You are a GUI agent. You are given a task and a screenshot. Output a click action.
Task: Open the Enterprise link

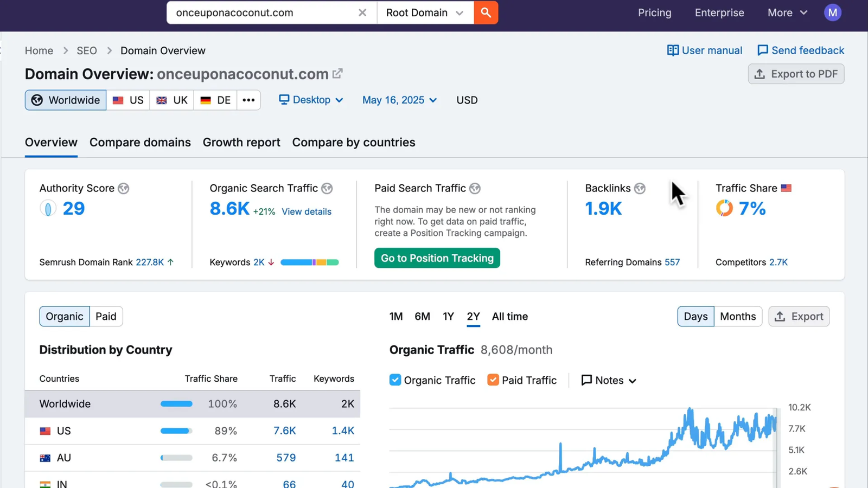719,12
